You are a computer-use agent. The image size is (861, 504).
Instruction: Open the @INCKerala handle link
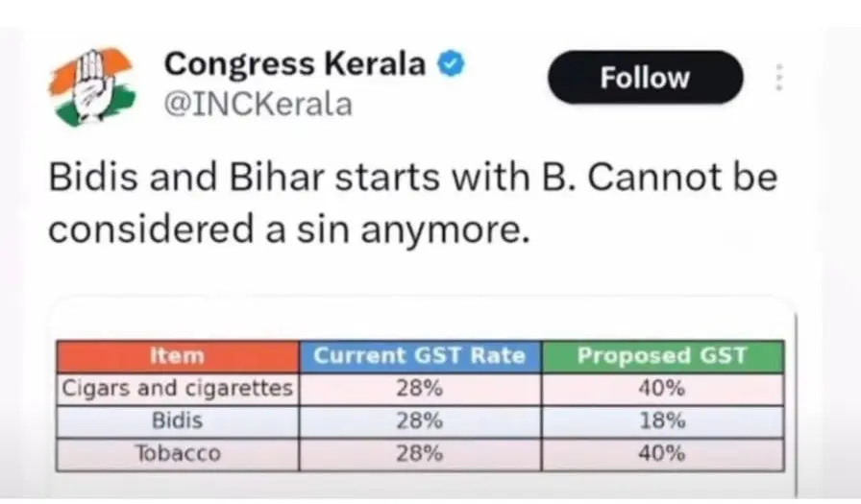point(258,103)
